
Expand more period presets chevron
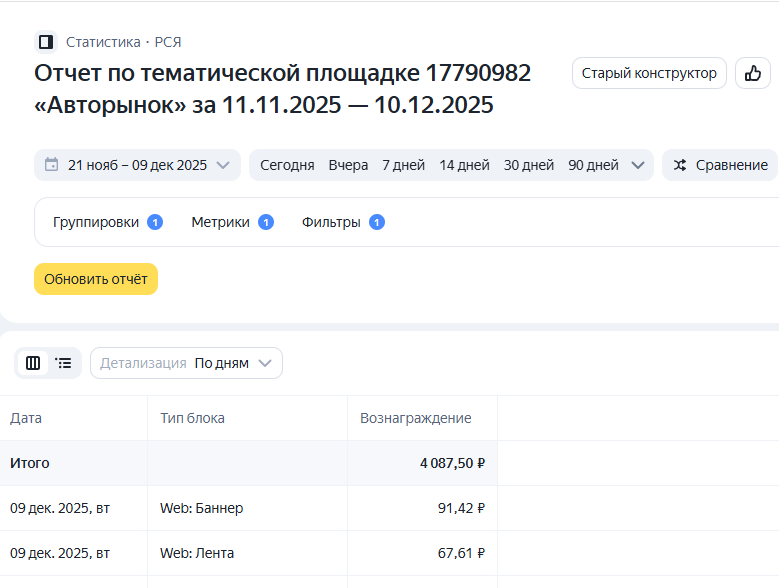638,165
